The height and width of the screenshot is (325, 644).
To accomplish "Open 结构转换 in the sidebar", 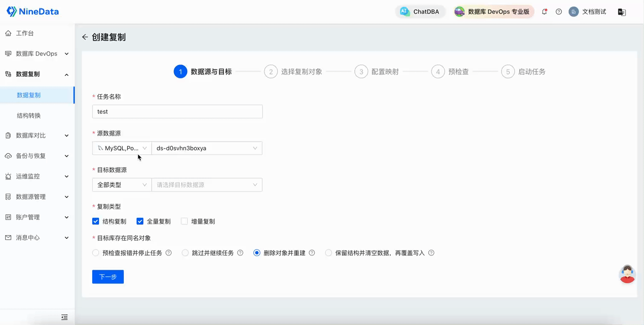I will 29,116.
